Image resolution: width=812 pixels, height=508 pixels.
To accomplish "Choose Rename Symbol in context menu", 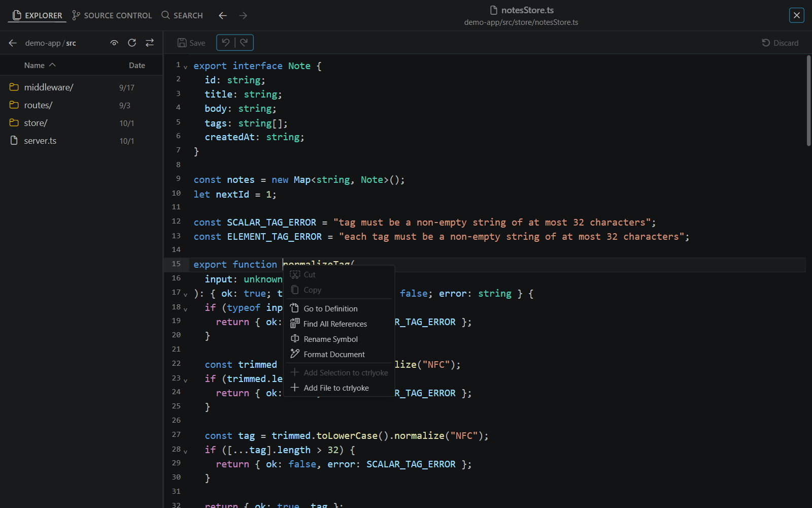I will coord(339,339).
